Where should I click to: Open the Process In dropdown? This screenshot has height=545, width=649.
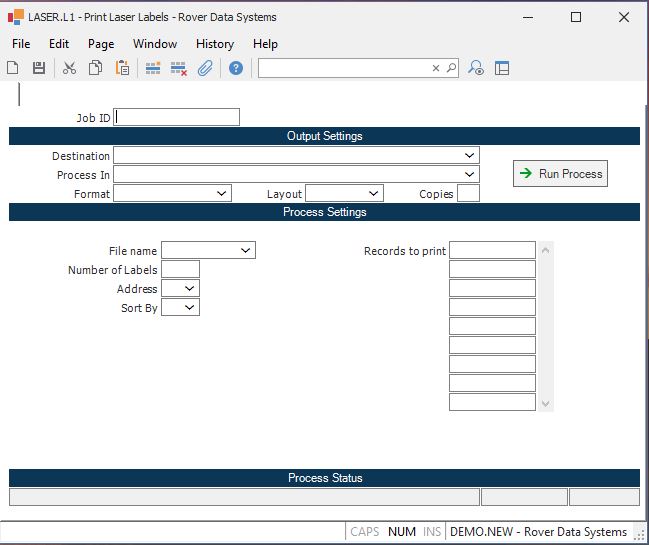coord(469,175)
